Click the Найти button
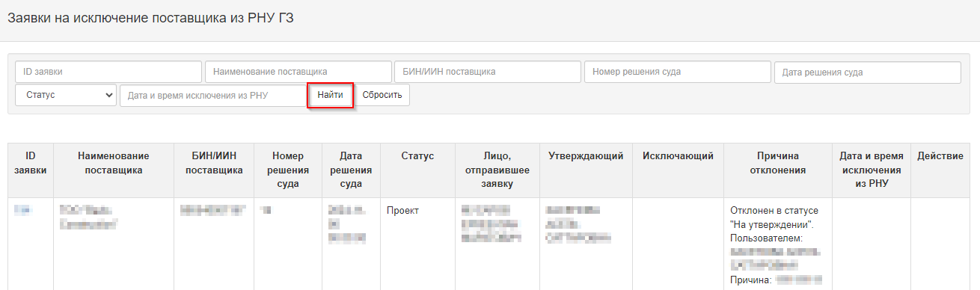Screen dimensions: 980x290 tap(330, 96)
